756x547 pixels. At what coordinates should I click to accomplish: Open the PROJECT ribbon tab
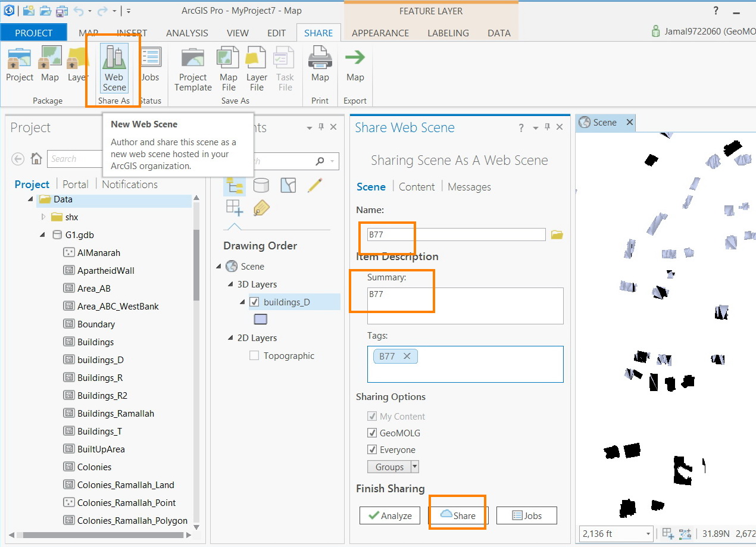(x=34, y=33)
